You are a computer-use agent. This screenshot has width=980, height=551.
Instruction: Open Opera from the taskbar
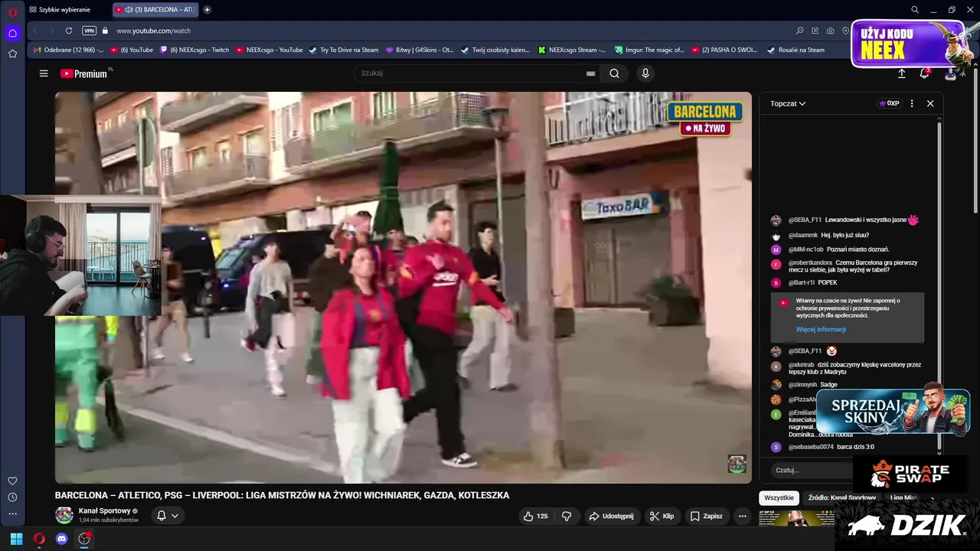(39, 539)
